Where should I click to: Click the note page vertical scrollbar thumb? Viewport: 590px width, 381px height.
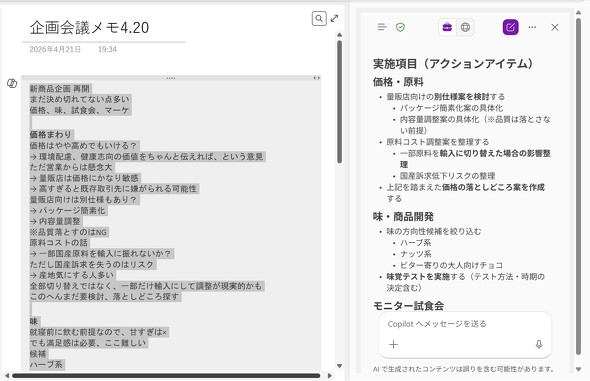pyautogui.click(x=339, y=102)
